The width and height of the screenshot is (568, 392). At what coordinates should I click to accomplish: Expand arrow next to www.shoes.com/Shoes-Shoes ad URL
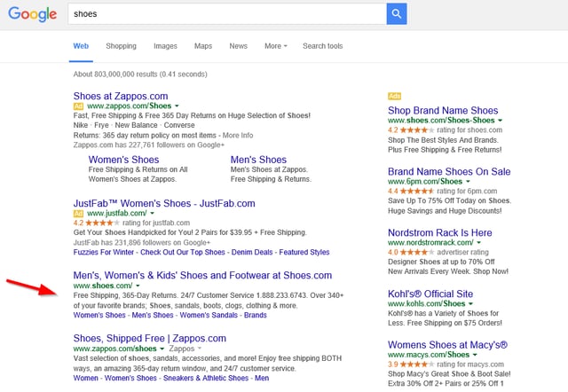(x=501, y=121)
